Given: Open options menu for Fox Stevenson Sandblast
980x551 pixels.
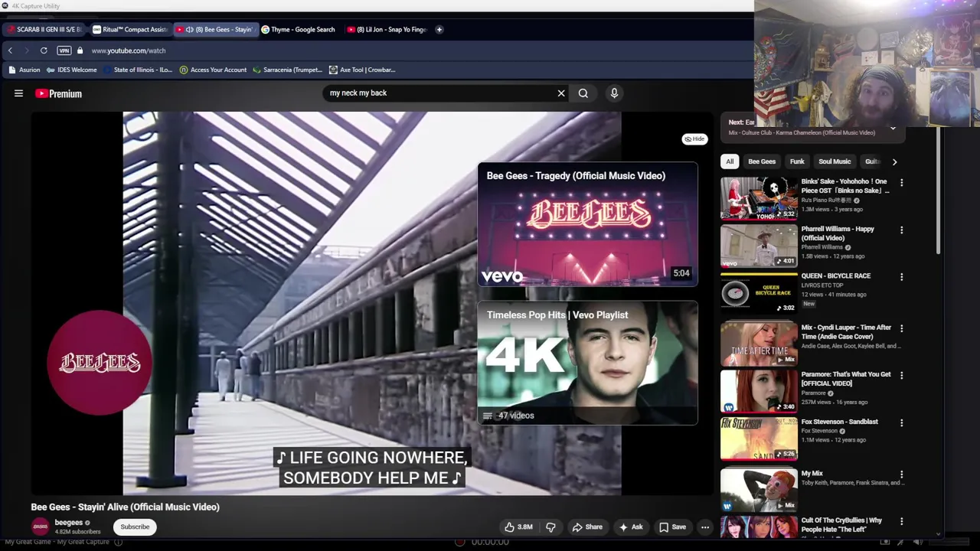Looking at the screenshot, I should (x=901, y=422).
